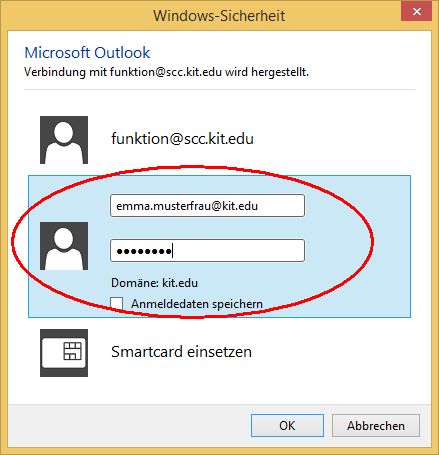Viewport: 439px width, 455px height.
Task: Confirm the credentials with the OK button
Action: [287, 426]
